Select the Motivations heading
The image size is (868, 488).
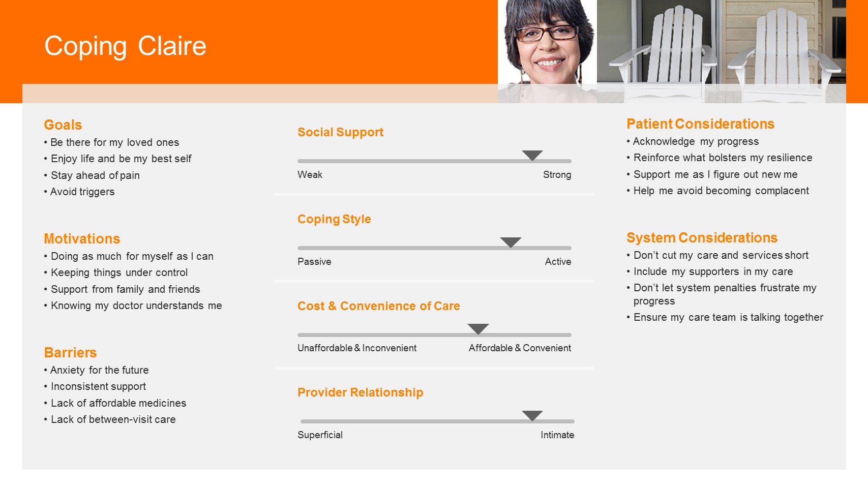coord(82,238)
